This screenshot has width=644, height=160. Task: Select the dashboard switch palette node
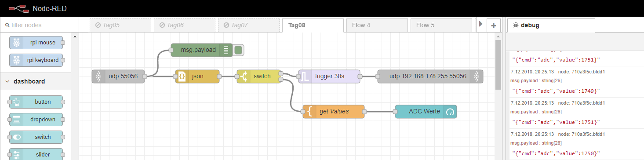pyautogui.click(x=36, y=137)
